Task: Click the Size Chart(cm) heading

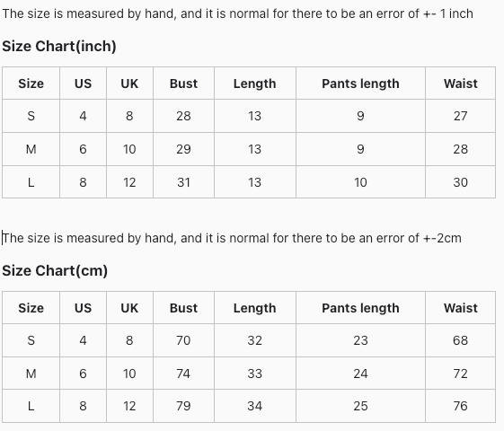Action: pos(55,271)
